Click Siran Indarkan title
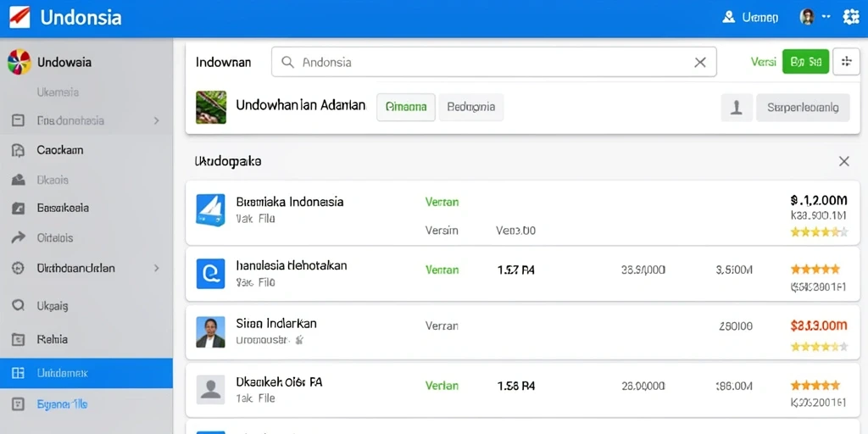This screenshot has width=868, height=434. click(276, 323)
